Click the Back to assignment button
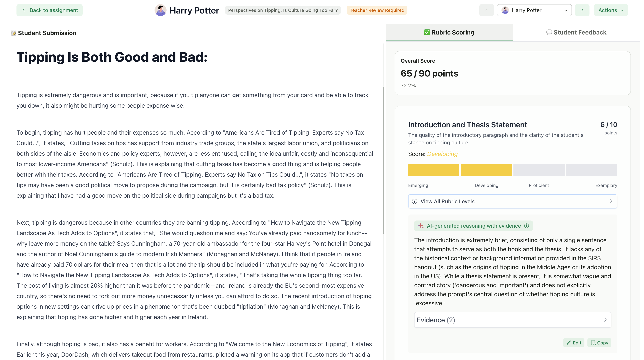The image size is (644, 360). [49, 10]
